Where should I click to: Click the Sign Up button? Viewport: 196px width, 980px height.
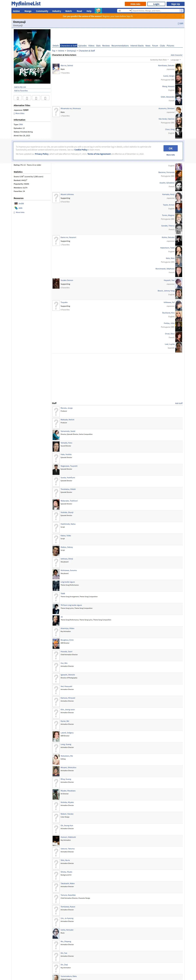[x=175, y=4]
